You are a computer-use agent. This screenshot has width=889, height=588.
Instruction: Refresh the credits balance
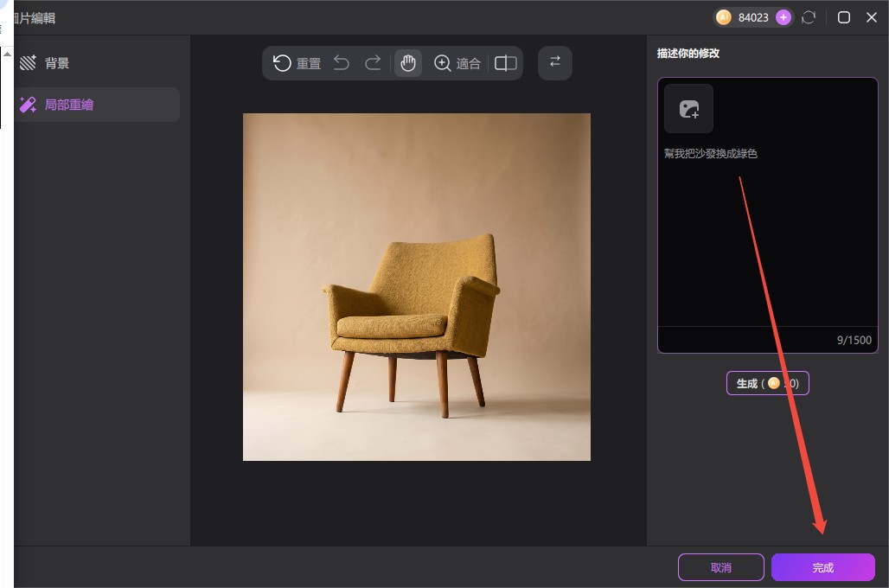[809, 17]
